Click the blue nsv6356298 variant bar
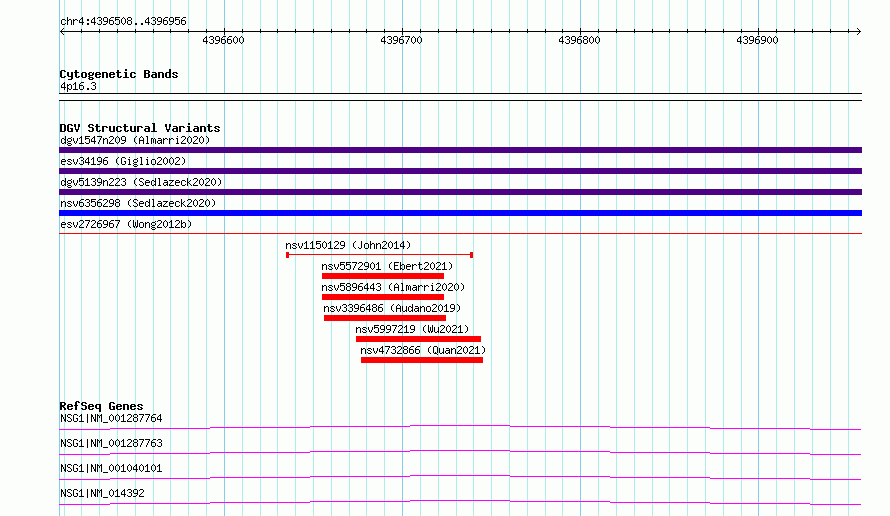 pos(460,213)
